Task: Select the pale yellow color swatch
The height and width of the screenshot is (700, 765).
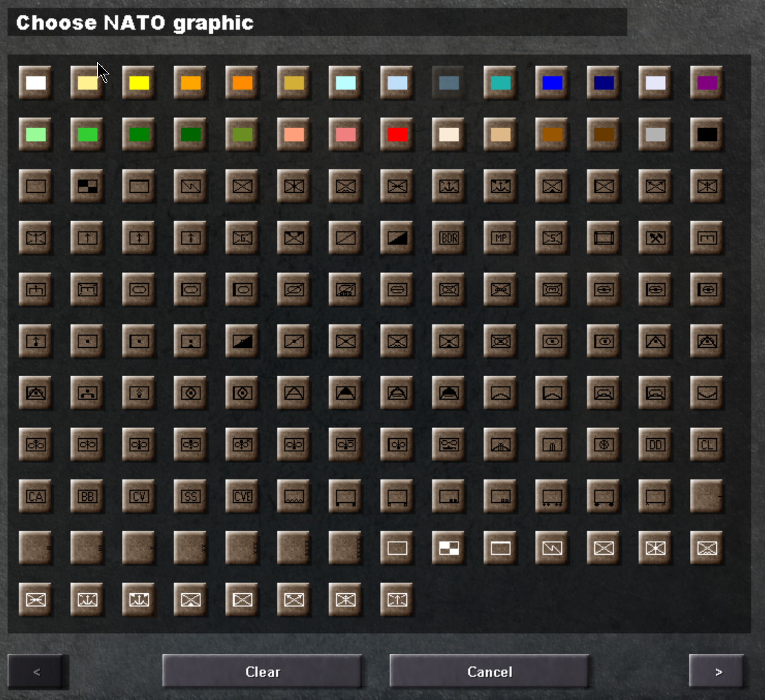Action: [x=87, y=83]
